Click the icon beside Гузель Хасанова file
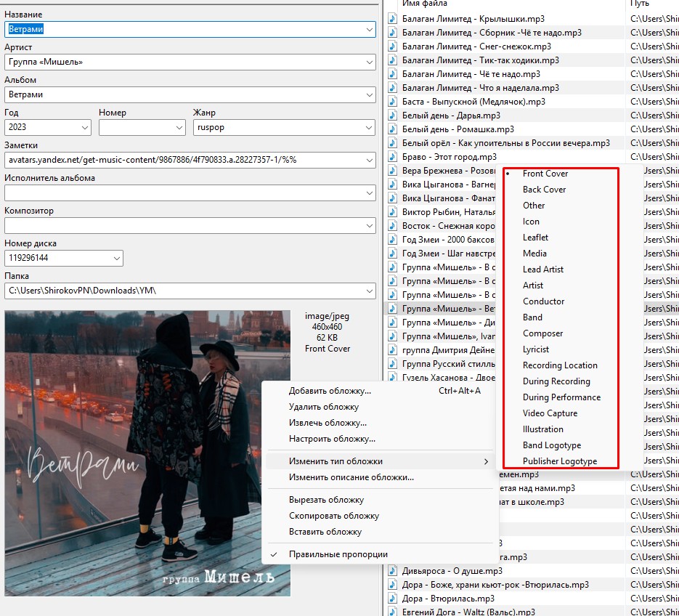Image resolution: width=679 pixels, height=616 pixels. (x=393, y=378)
